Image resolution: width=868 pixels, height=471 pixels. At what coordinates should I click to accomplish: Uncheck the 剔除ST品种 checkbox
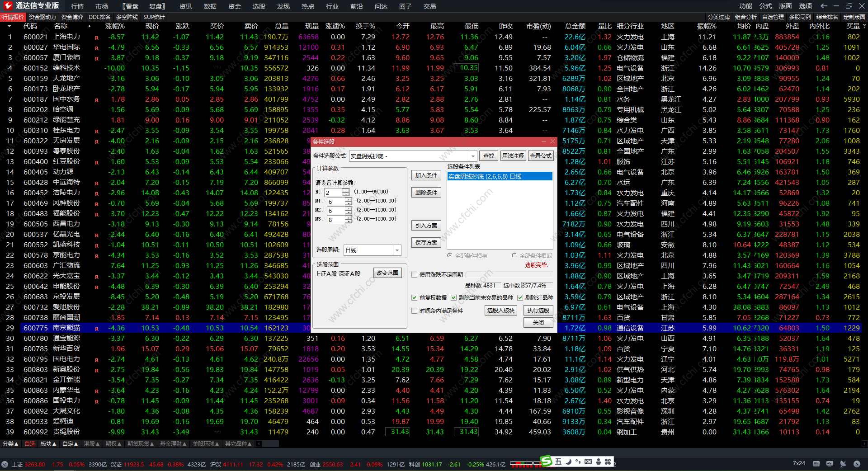(x=520, y=298)
